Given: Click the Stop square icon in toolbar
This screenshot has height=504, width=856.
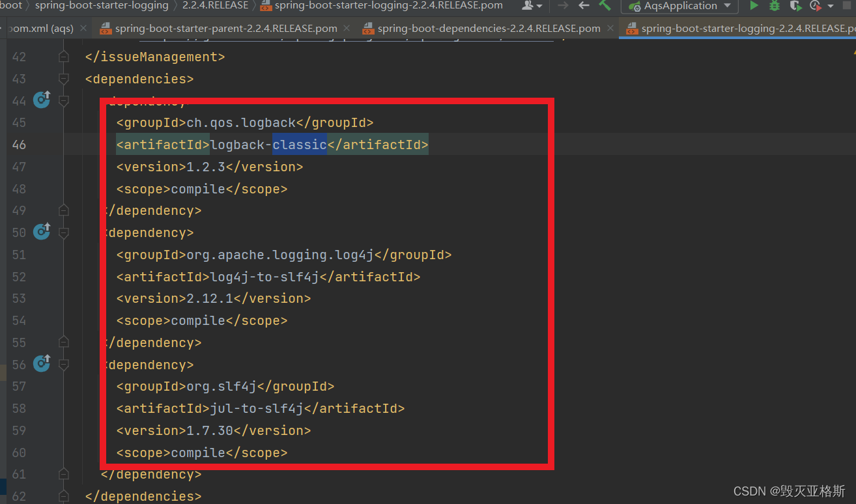Looking at the screenshot, I should pyautogui.click(x=847, y=6).
